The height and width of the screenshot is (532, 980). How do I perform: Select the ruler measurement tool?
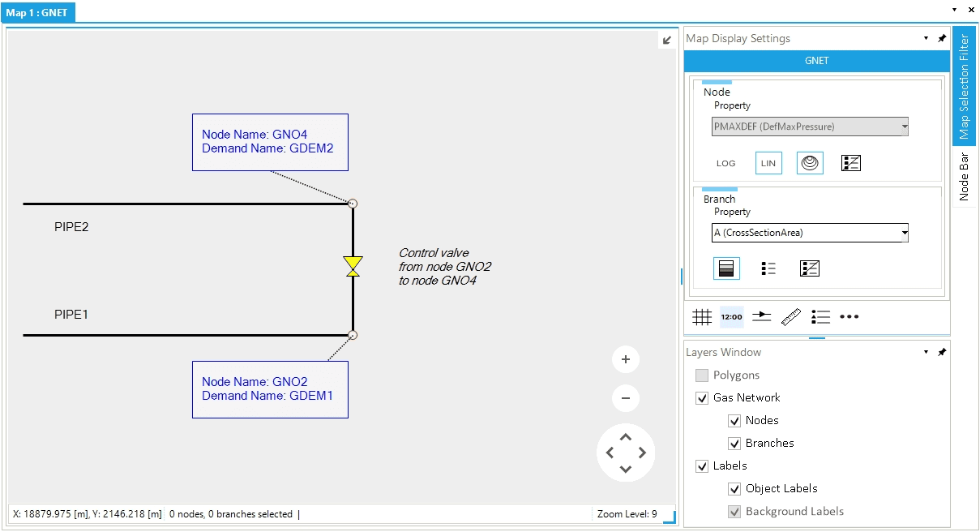point(791,316)
